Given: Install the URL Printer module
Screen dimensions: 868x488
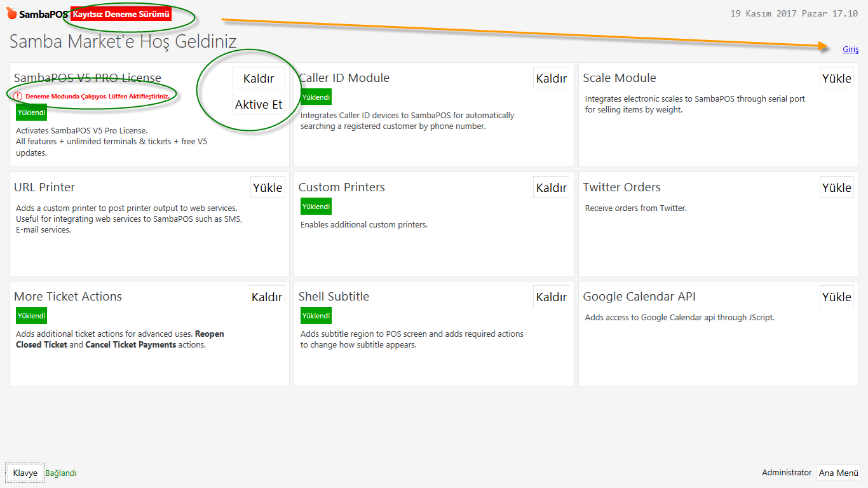Looking at the screenshot, I should [x=268, y=187].
